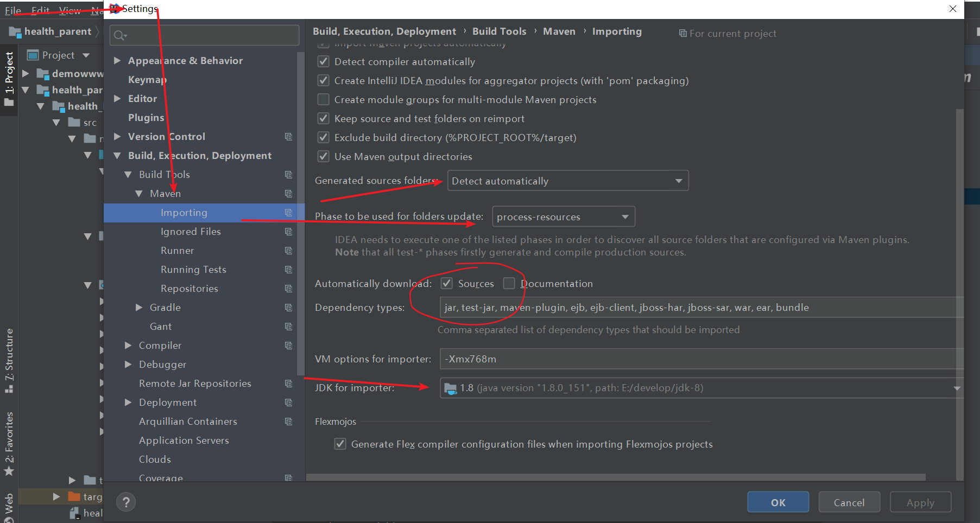Uncheck Keep source and test folders on reimport
Viewport: 980px width, 523px height.
point(324,118)
